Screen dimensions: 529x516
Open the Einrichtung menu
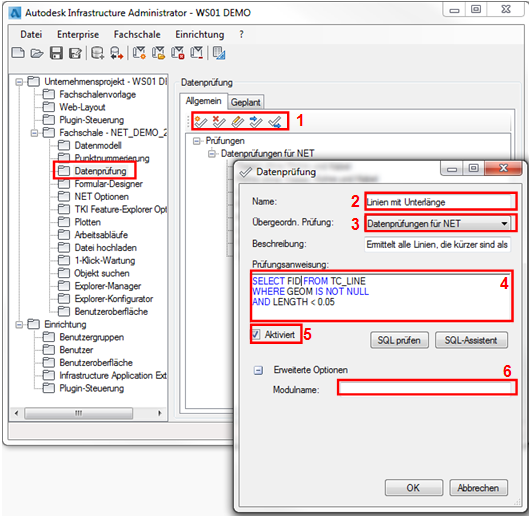click(x=199, y=34)
